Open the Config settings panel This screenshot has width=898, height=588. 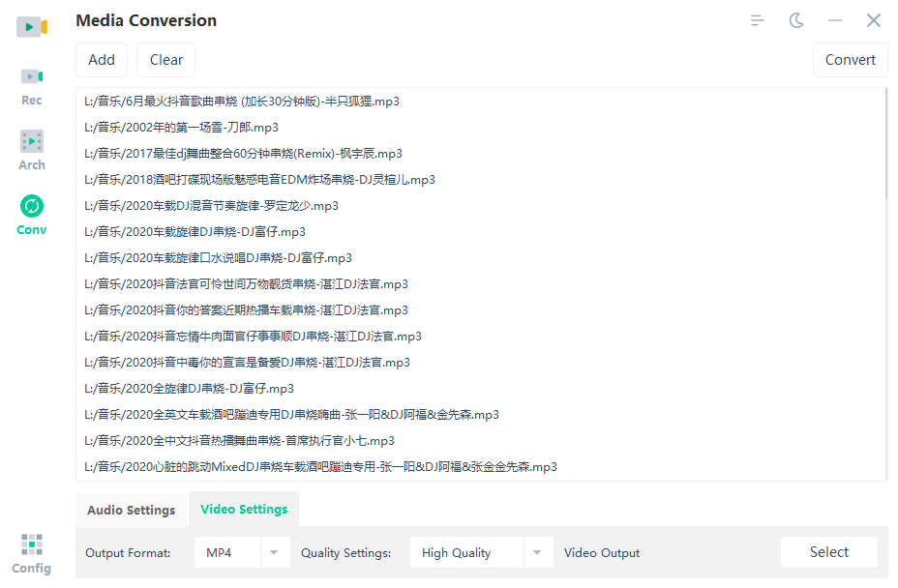31,551
